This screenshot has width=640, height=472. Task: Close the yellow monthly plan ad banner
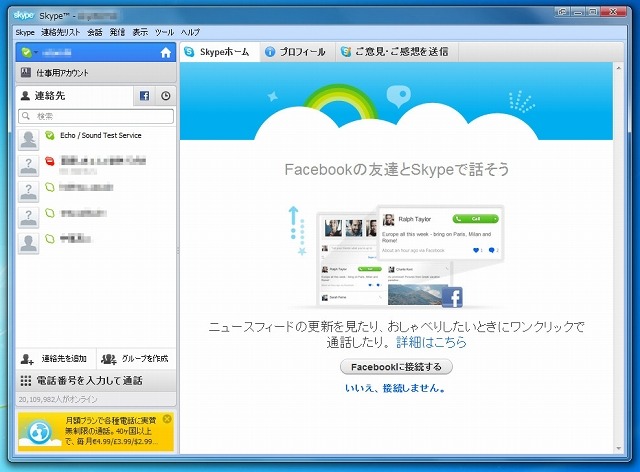coord(167,419)
